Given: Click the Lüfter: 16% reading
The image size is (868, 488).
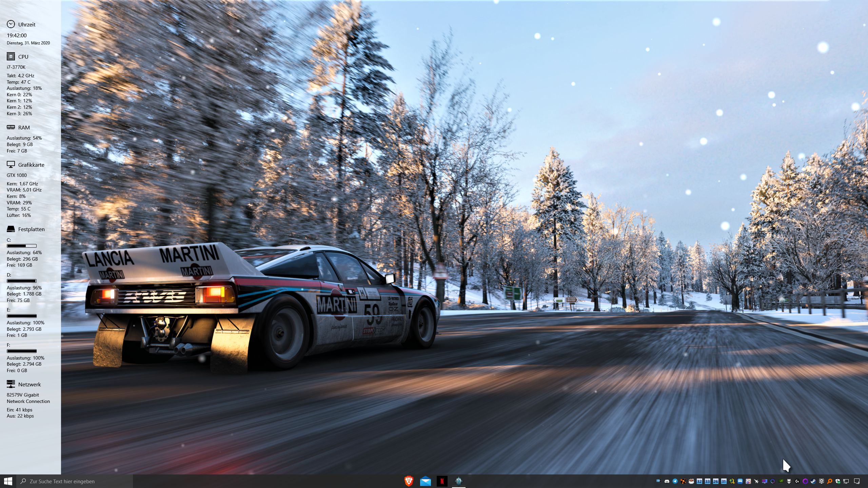Looking at the screenshot, I should pyautogui.click(x=19, y=215).
